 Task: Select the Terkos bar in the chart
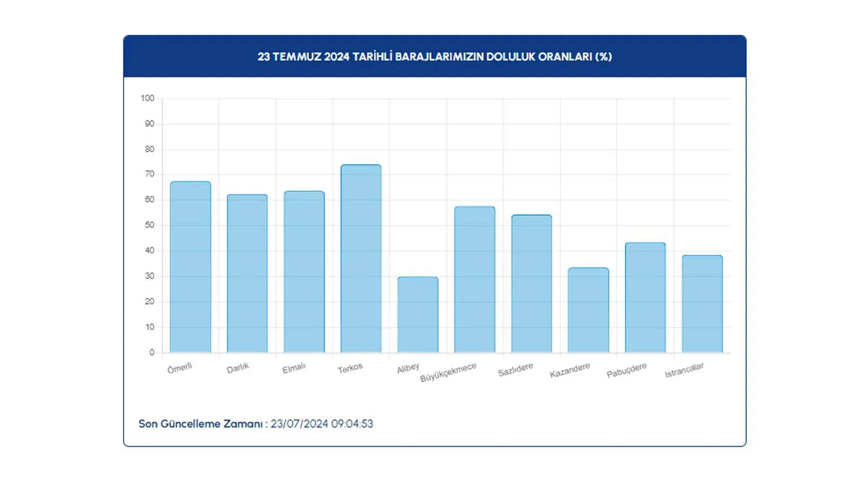pyautogui.click(x=360, y=258)
